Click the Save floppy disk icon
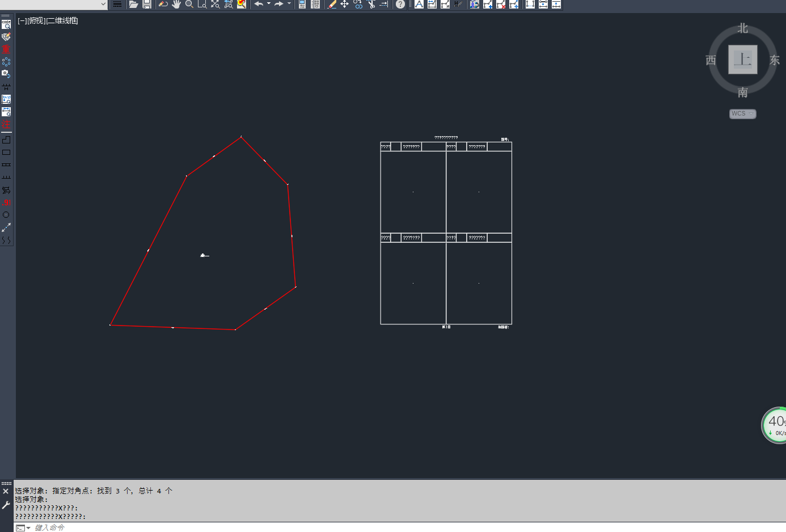 point(147,4)
